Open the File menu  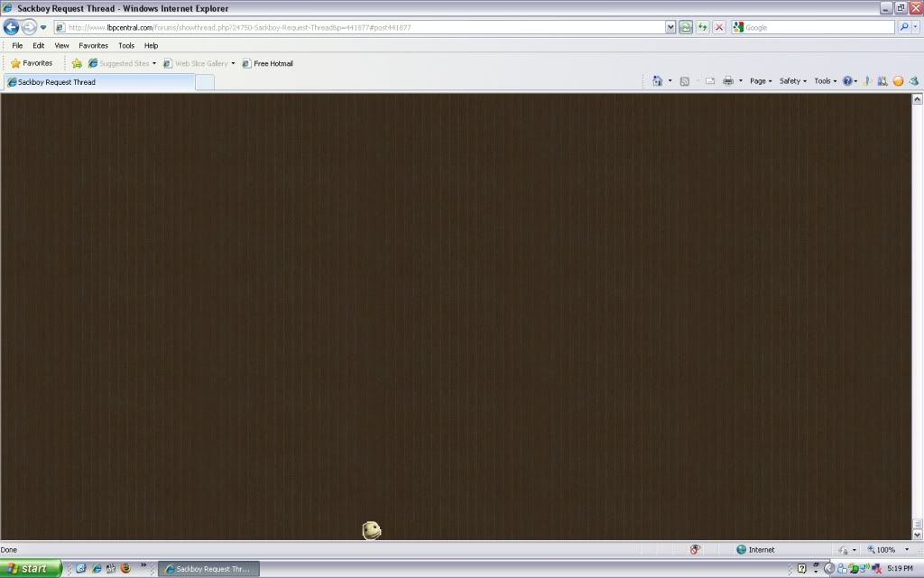(x=17, y=45)
